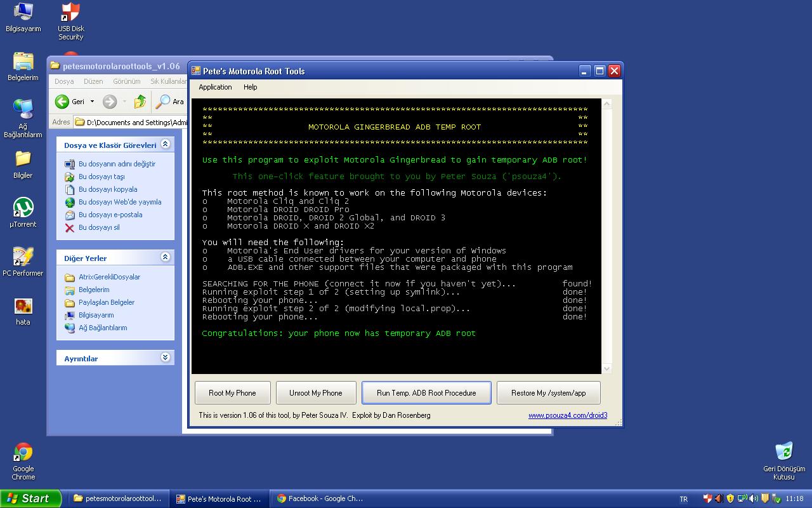This screenshot has height=508, width=812.
Task: Launch PC Performer shortcut
Action: pyautogui.click(x=23, y=262)
